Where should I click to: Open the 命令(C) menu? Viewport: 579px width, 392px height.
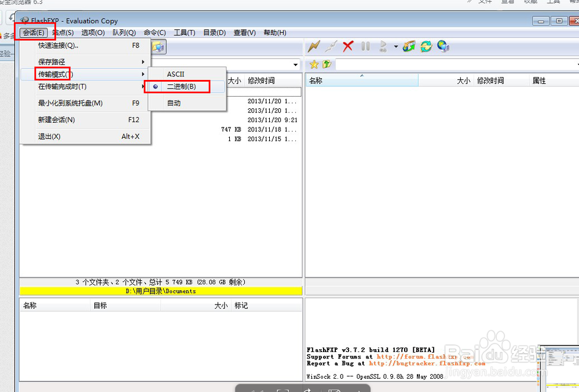click(155, 32)
